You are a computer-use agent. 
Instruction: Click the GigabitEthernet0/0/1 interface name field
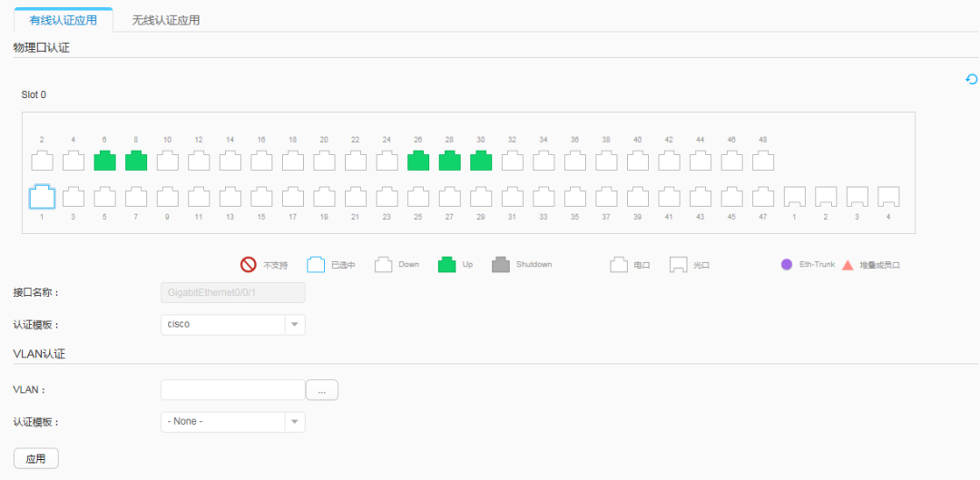pos(233,292)
